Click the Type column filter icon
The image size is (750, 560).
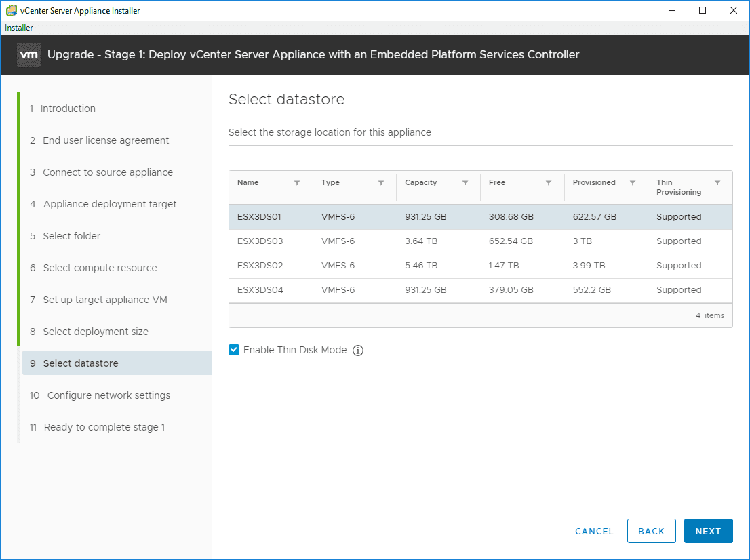coord(381,183)
